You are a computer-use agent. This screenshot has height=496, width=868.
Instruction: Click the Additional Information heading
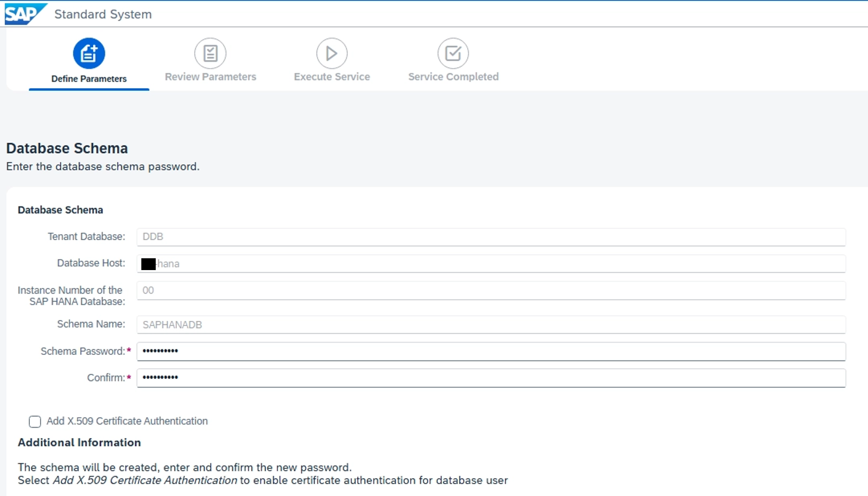pyautogui.click(x=79, y=443)
